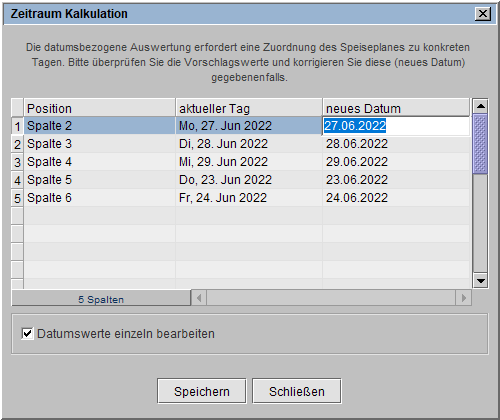Screen dimensions: 500x420
Task: Select row header number 5
Action: [17, 198]
